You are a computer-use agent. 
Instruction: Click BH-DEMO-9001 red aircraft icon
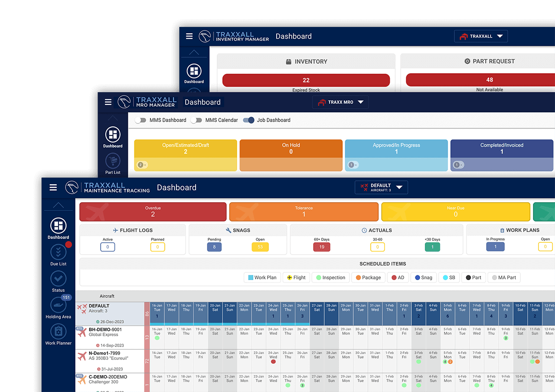pyautogui.click(x=82, y=333)
